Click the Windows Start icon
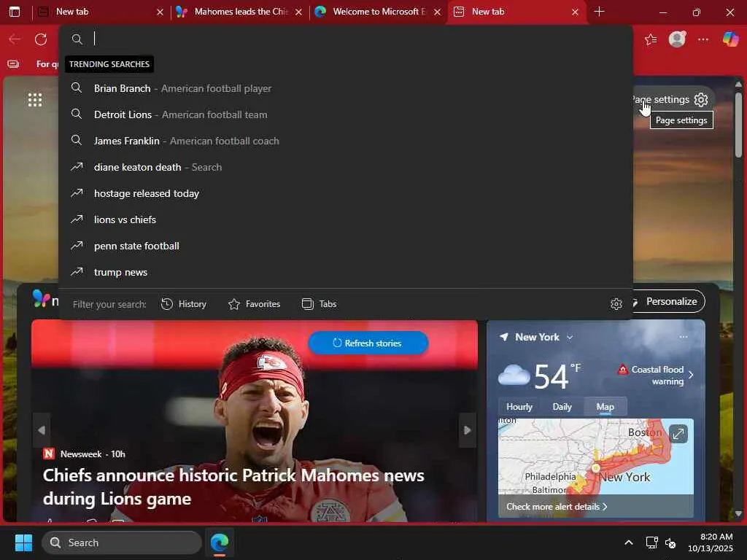This screenshot has height=560, width=747. (23, 542)
